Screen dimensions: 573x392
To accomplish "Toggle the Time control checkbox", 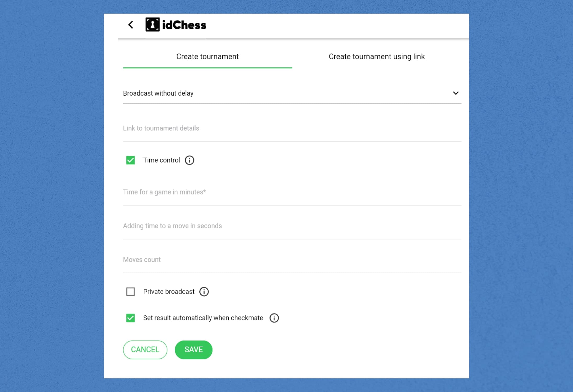I will pyautogui.click(x=131, y=160).
